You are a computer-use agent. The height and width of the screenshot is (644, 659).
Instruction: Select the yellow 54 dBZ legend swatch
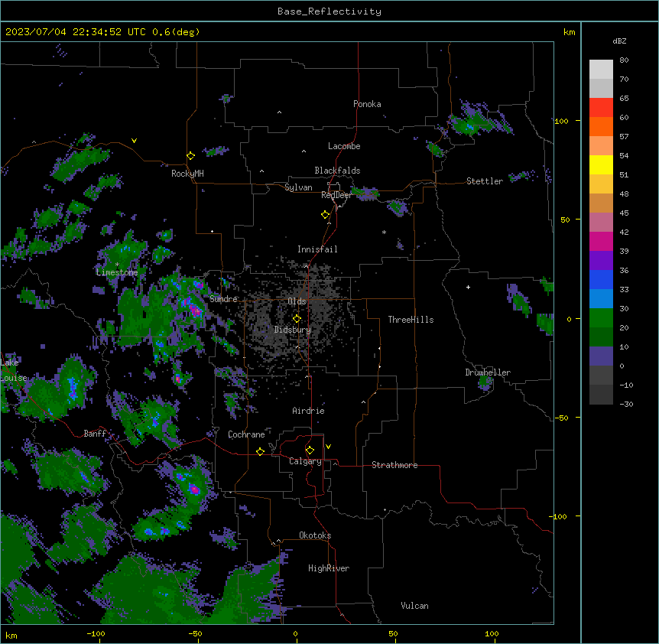[x=601, y=164]
